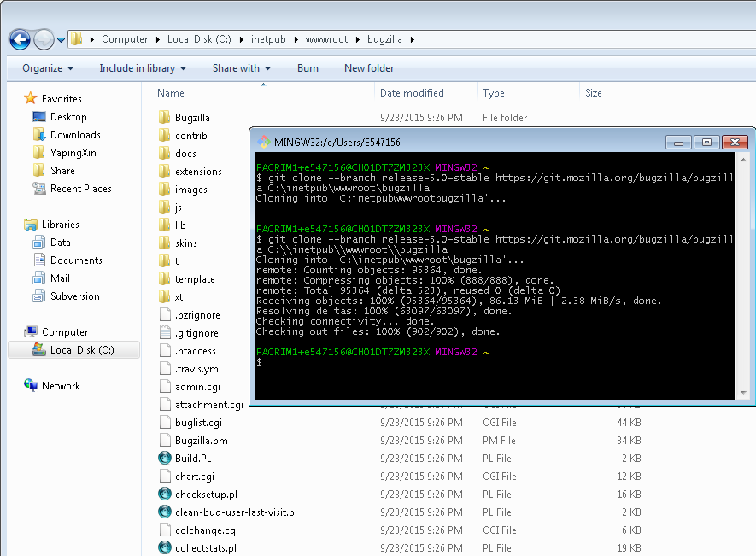Click the Back navigation arrow
756x556 pixels.
(20, 39)
